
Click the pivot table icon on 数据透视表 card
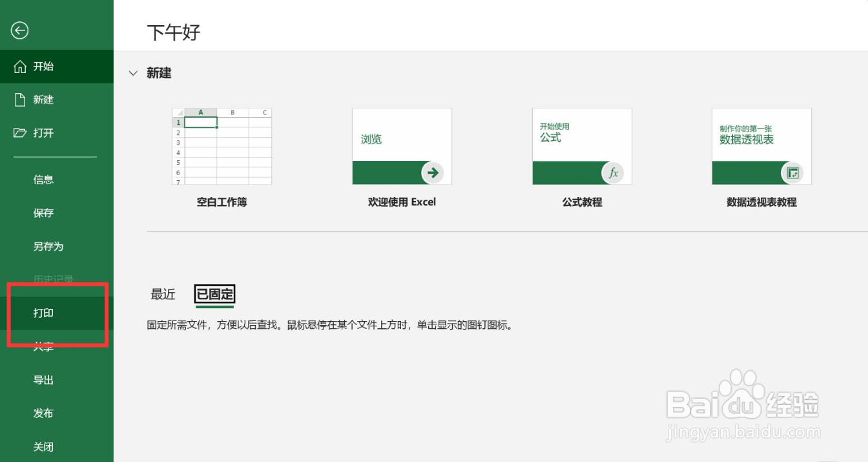coord(792,173)
